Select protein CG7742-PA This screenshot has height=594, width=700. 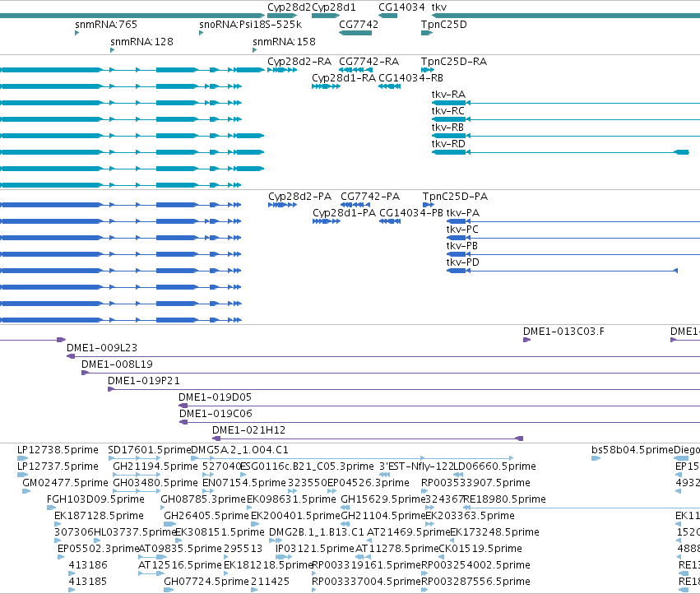(x=355, y=205)
